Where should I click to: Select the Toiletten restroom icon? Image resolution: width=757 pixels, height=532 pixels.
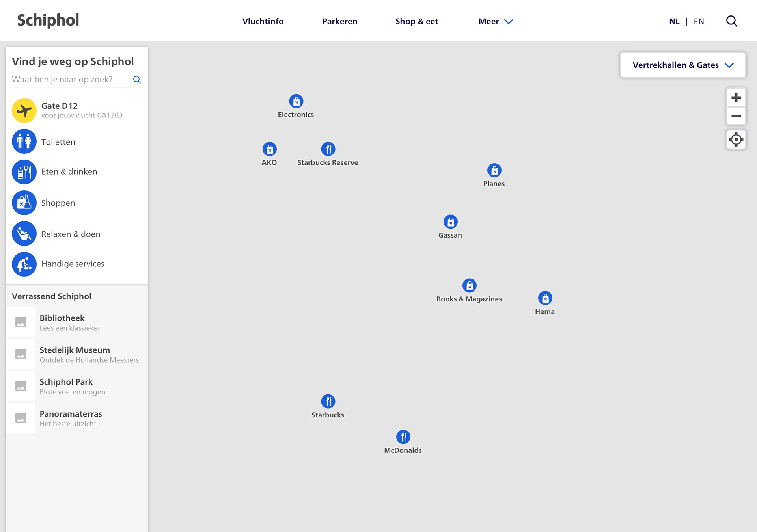pyautogui.click(x=24, y=141)
